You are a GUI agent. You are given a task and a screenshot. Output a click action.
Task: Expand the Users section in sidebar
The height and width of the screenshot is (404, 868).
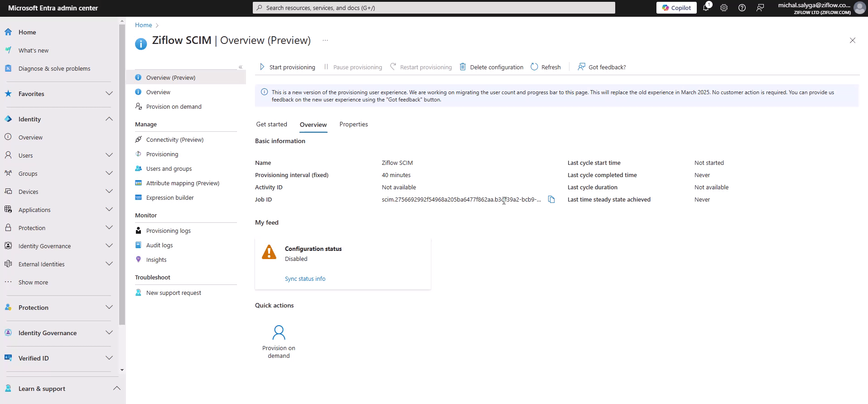pyautogui.click(x=109, y=155)
